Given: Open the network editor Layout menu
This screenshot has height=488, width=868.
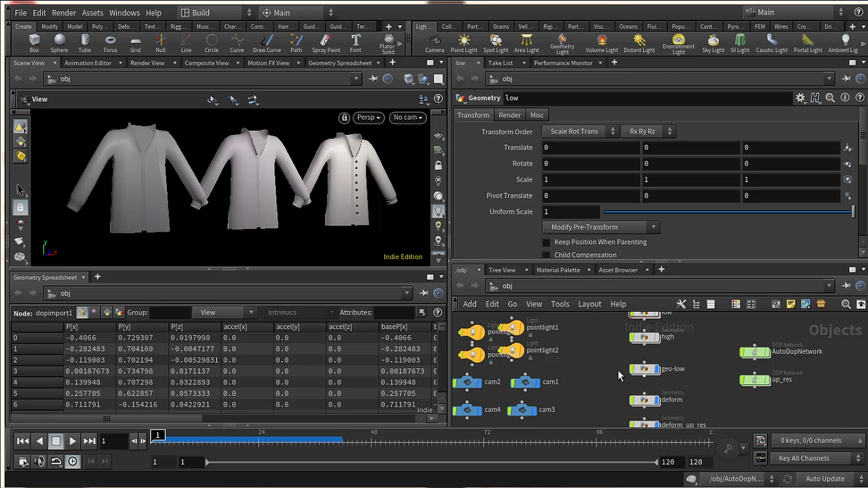Looking at the screenshot, I should point(589,304).
